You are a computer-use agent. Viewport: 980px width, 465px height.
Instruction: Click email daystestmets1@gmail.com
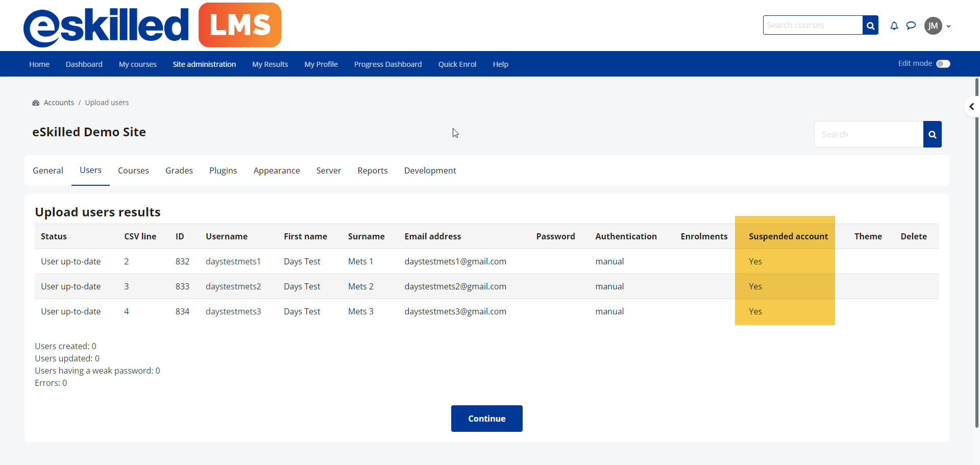point(455,261)
